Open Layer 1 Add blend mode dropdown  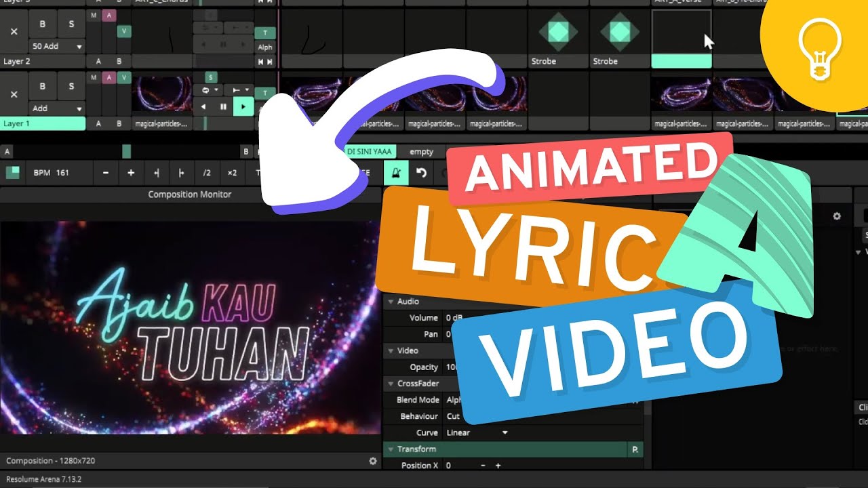point(57,108)
